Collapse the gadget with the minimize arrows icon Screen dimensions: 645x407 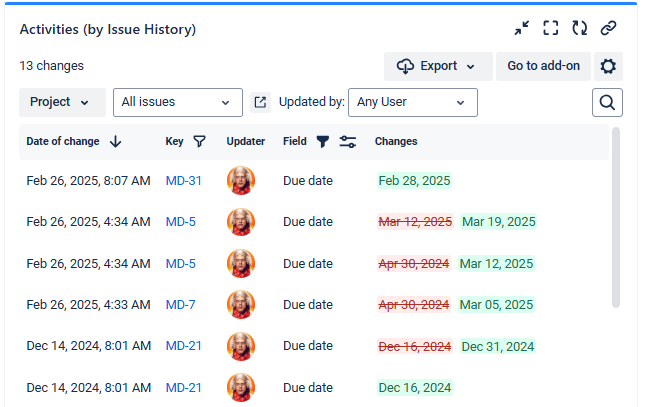(x=522, y=28)
